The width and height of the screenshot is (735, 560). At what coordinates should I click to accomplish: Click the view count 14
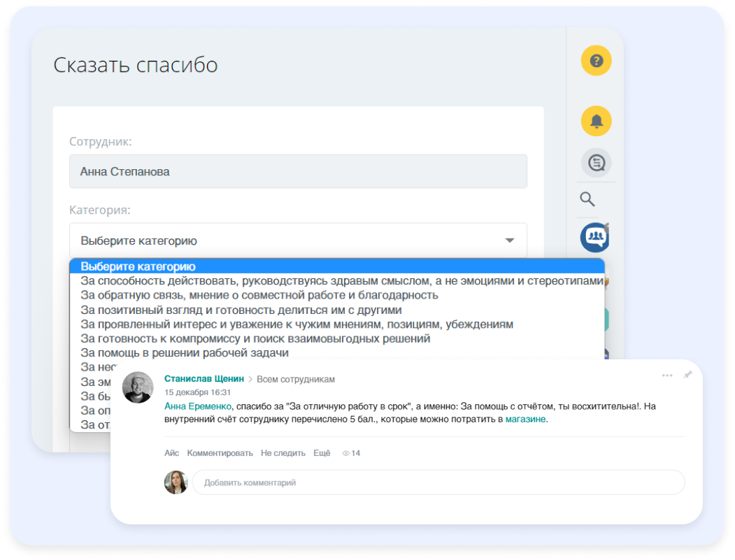click(x=356, y=453)
